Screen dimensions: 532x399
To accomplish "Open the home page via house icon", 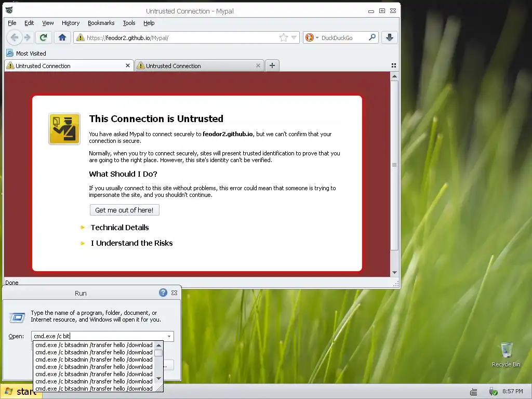I will [x=62, y=37].
